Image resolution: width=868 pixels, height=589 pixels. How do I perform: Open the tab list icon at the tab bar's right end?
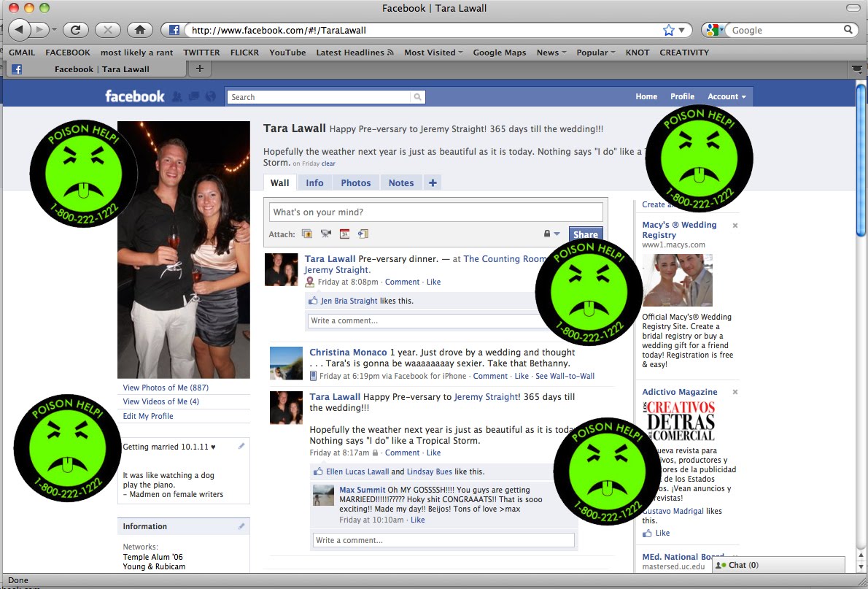tap(857, 69)
